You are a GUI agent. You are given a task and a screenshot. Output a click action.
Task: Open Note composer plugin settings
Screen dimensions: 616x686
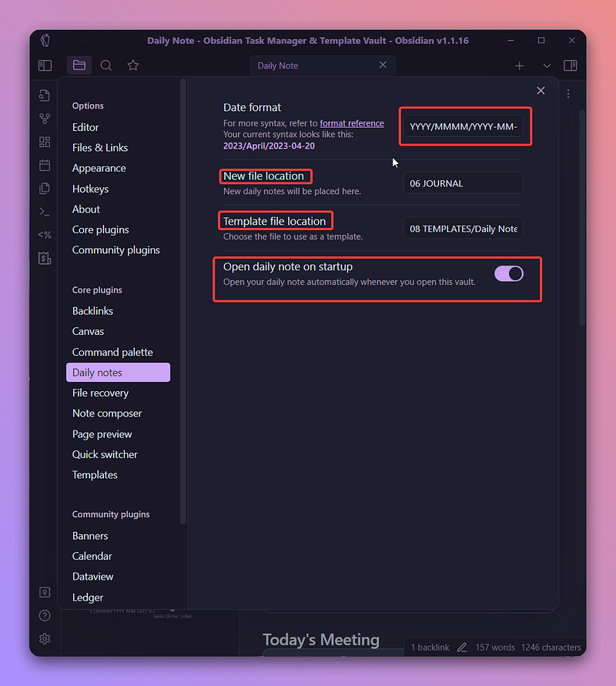point(107,413)
